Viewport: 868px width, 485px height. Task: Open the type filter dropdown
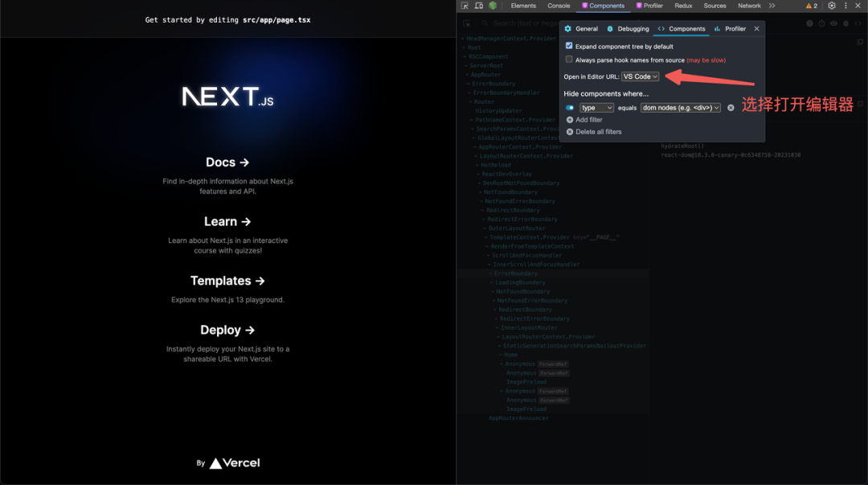(596, 107)
